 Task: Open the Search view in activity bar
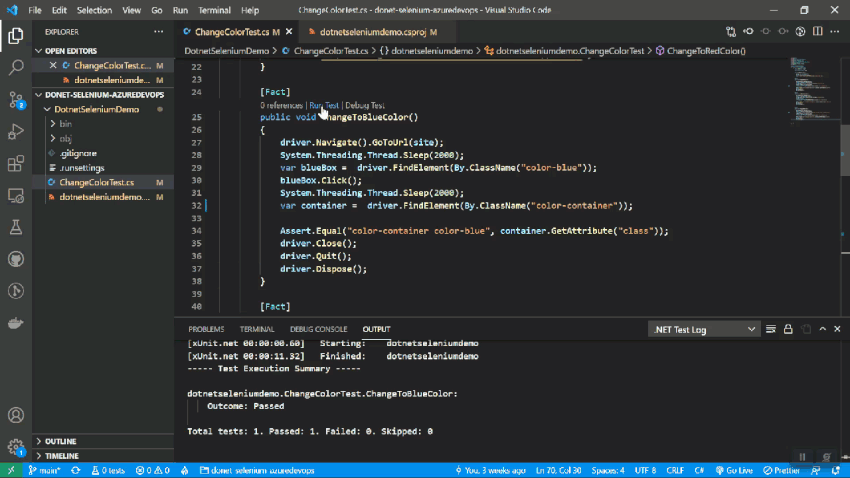16,68
